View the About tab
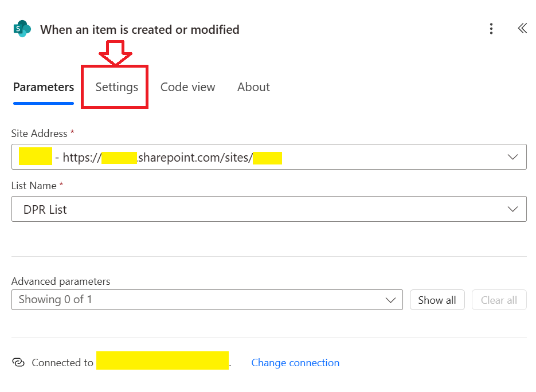536x392 pixels. click(253, 87)
